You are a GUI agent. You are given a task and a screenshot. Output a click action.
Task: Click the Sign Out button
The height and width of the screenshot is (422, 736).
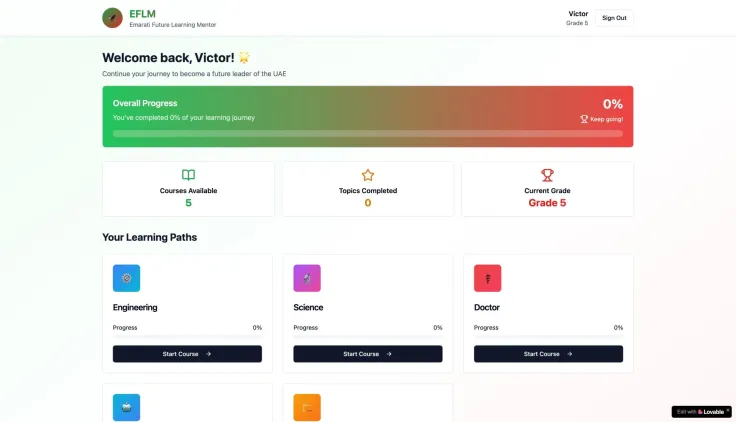click(614, 18)
